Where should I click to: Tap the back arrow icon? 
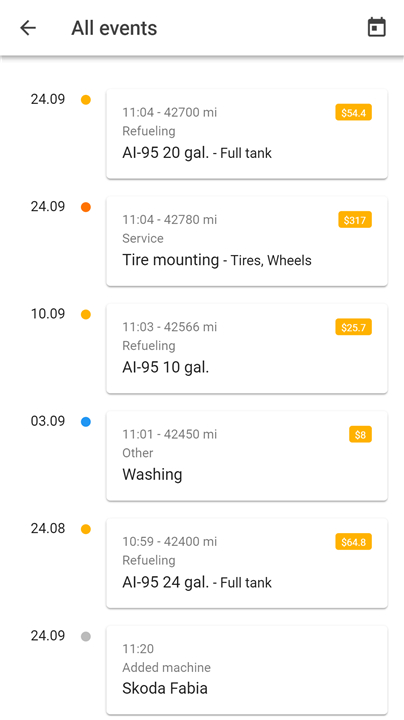pos(28,28)
